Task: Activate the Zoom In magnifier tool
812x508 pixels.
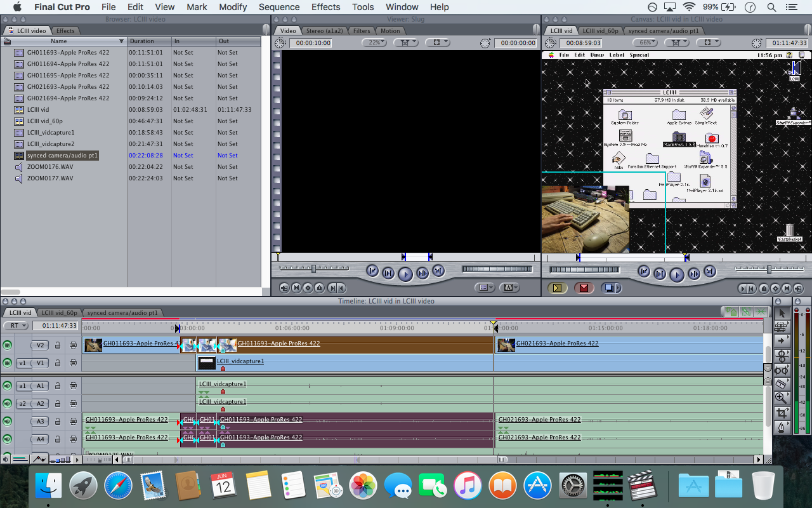Action: [x=782, y=398]
